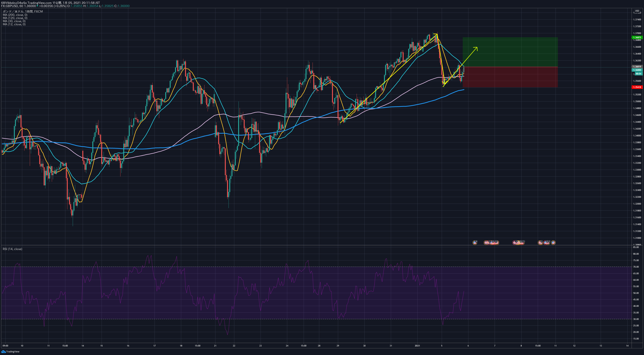The image size is (644, 355).
Task: Open the UK flag event icon marked 3
Action: [514, 243]
